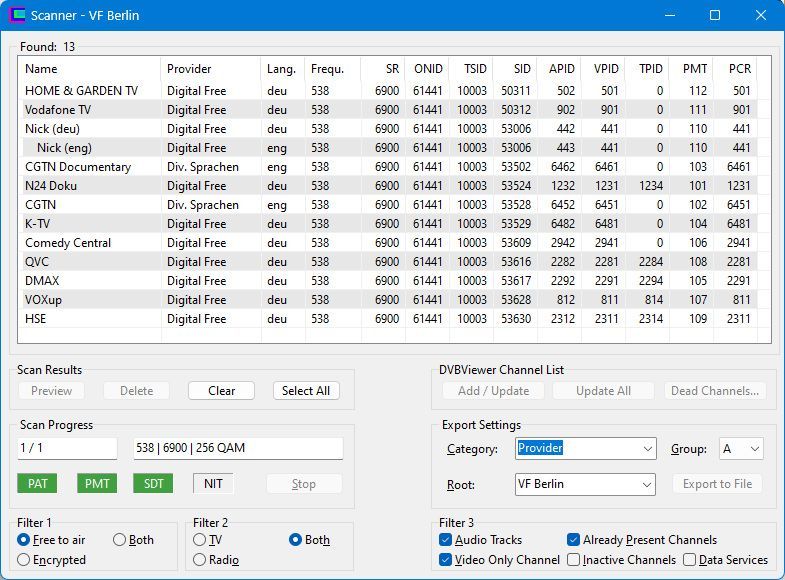
Task: Sort by TSID column header
Action: (471, 69)
